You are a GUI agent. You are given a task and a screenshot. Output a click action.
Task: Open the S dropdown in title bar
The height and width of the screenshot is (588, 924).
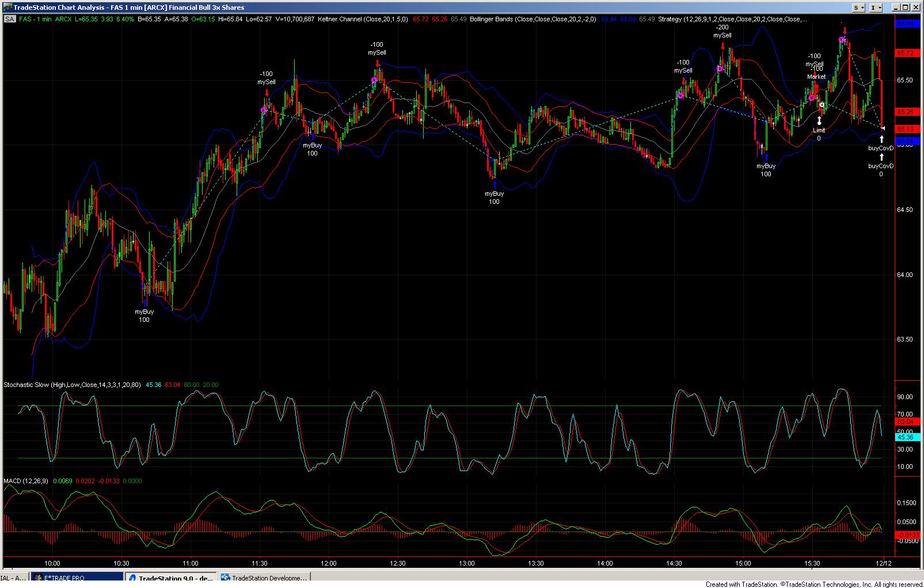859,7
